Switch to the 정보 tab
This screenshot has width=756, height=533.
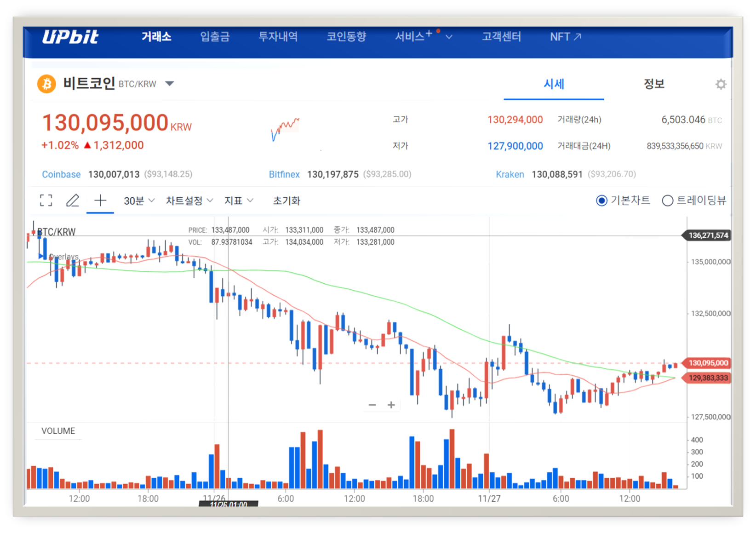pyautogui.click(x=653, y=84)
